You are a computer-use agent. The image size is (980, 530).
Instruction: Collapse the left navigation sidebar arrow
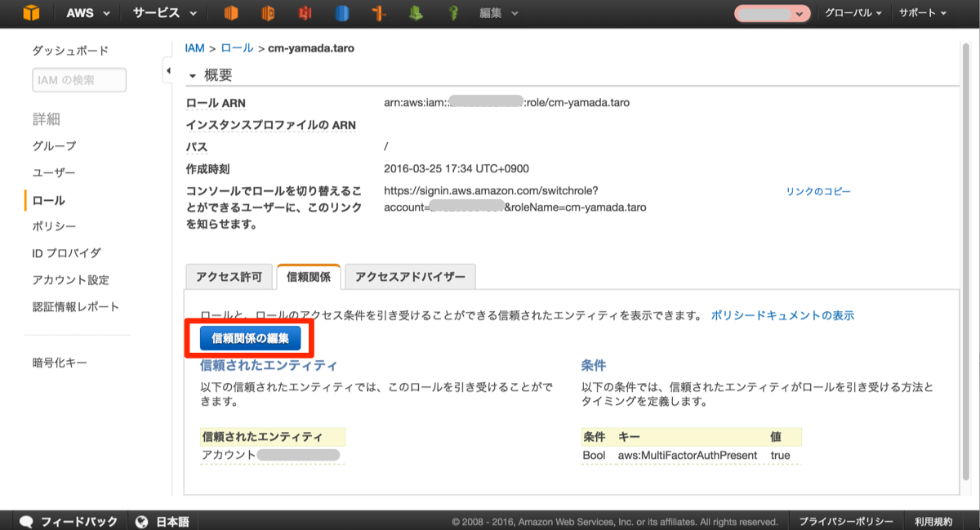(168, 71)
